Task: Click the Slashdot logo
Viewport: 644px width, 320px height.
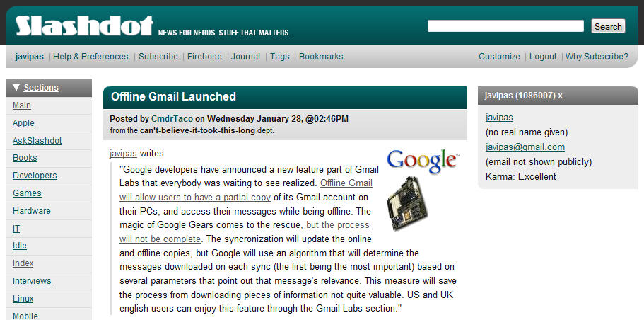Action: (x=84, y=25)
